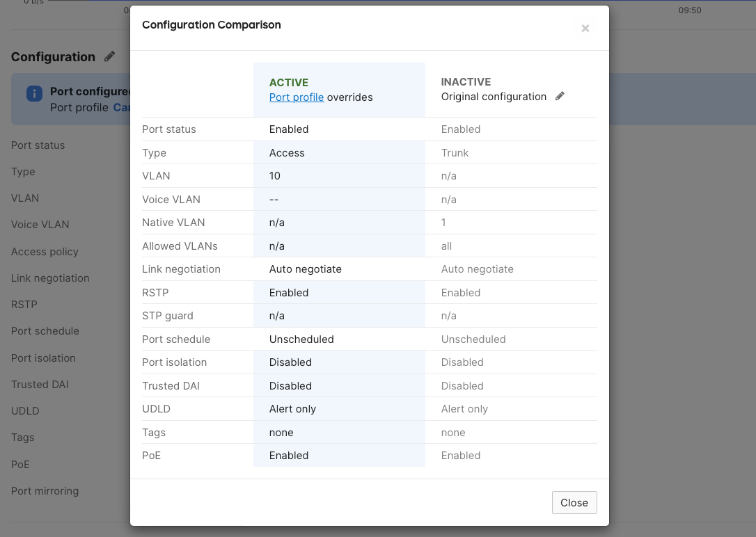Click the Trunk value under INACTIVE
This screenshot has width=756, height=537.
click(x=453, y=152)
